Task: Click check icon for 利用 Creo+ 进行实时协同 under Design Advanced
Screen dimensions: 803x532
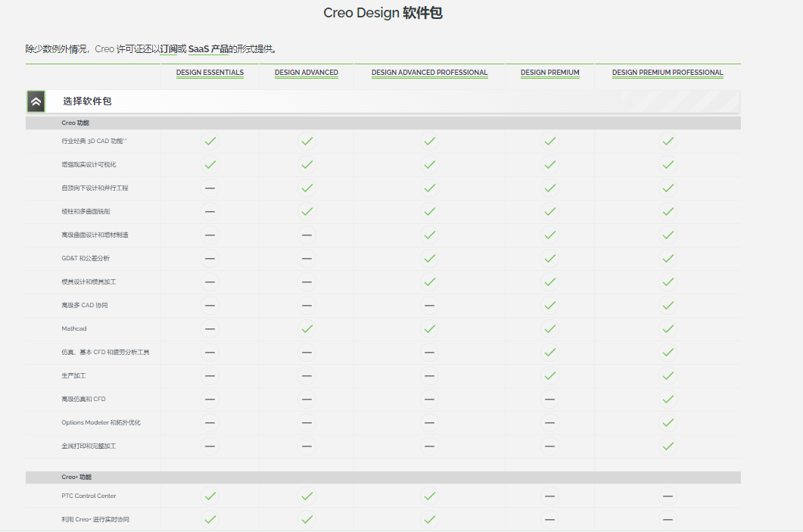Action: tap(307, 520)
